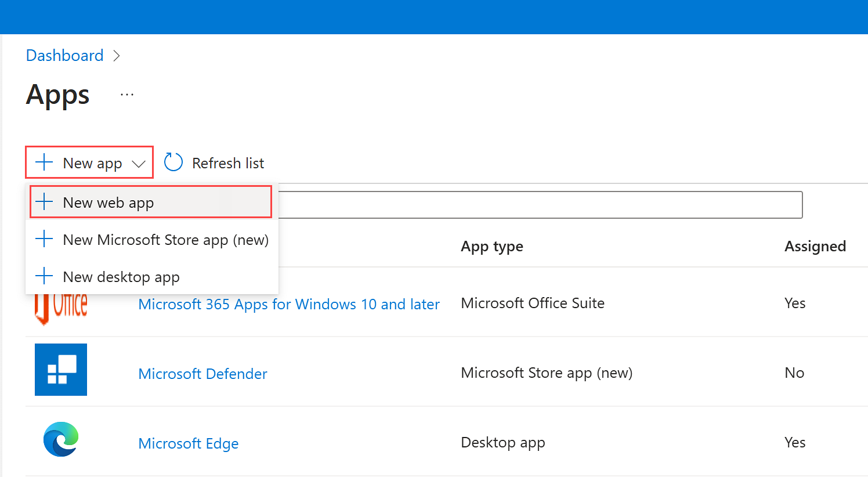
Task: Open Microsoft 365 Apps for Windows 10 link
Action: 289,304
